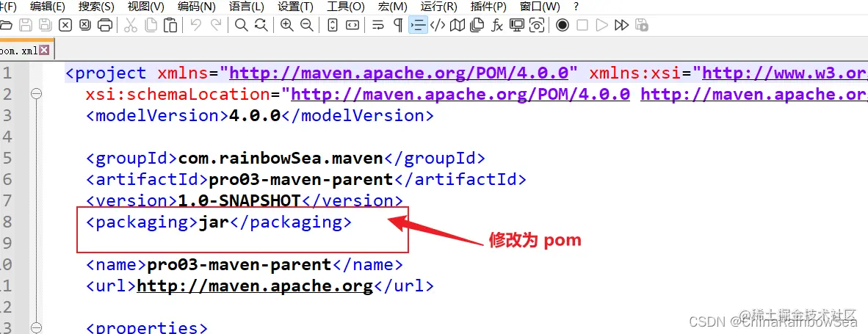Image resolution: width=868 pixels, height=334 pixels.
Task: Paste from clipboard via toolbar
Action: point(170,26)
